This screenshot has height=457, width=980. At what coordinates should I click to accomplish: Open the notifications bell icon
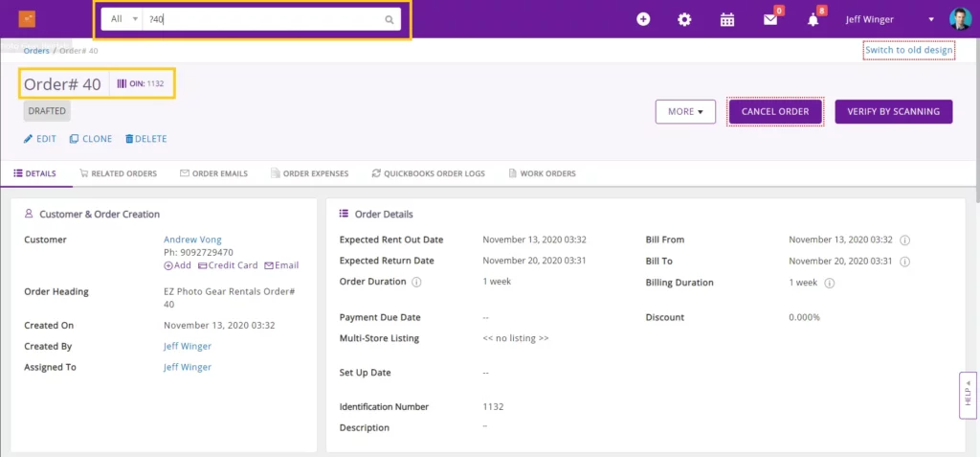point(813,19)
